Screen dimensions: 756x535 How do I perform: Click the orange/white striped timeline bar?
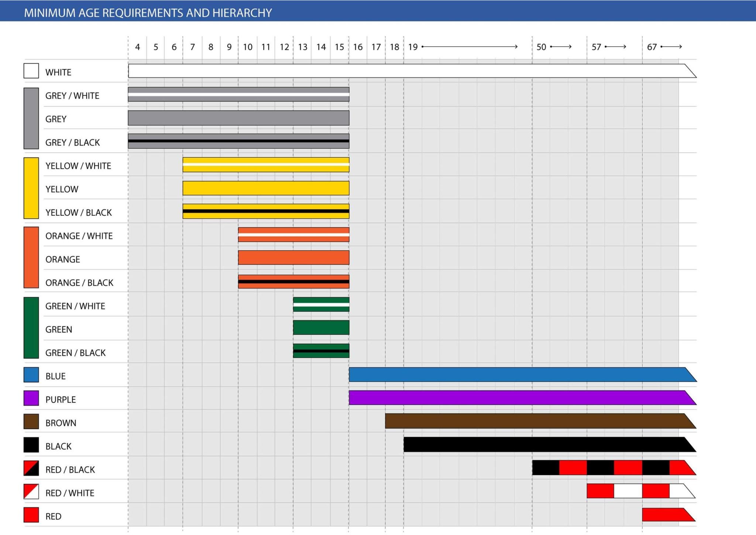293,235
